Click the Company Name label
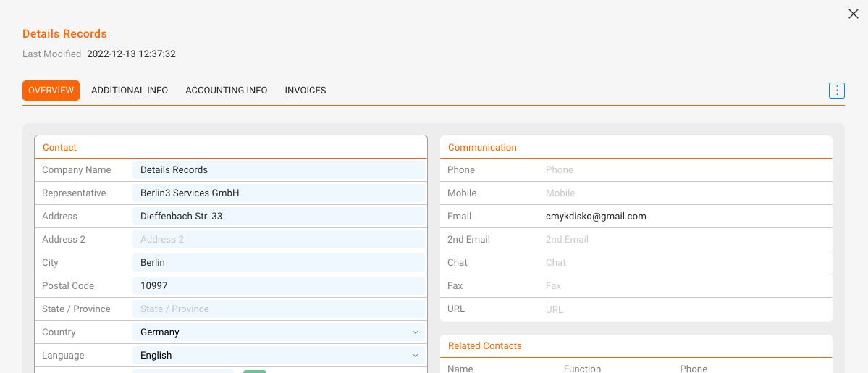Viewport: 868px width, 373px height. click(77, 170)
